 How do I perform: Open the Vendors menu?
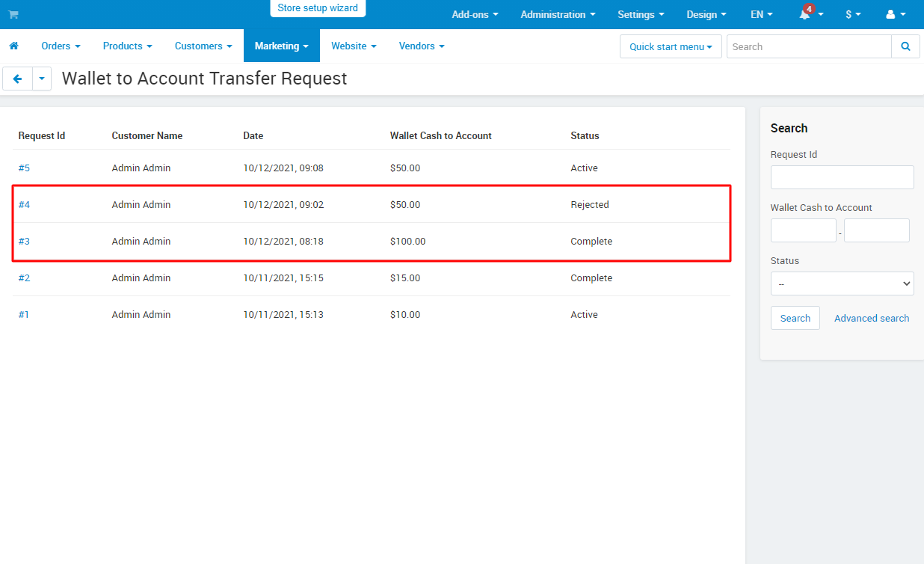(422, 46)
